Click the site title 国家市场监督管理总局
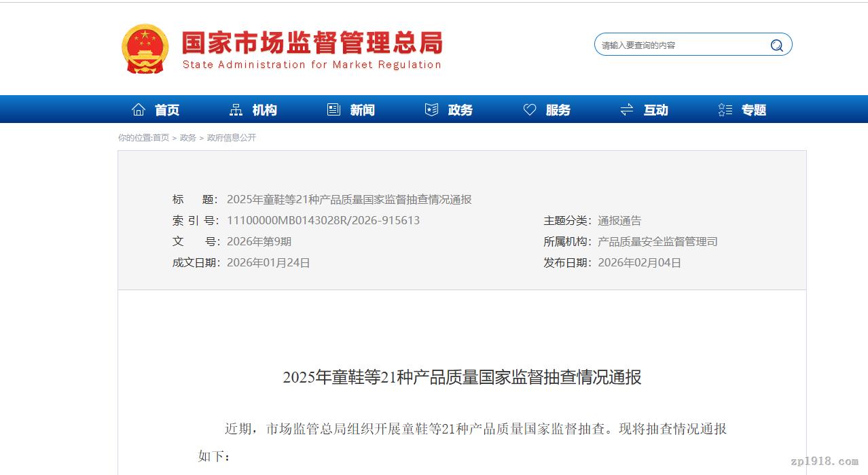The height and width of the screenshot is (475, 868). coord(312,42)
